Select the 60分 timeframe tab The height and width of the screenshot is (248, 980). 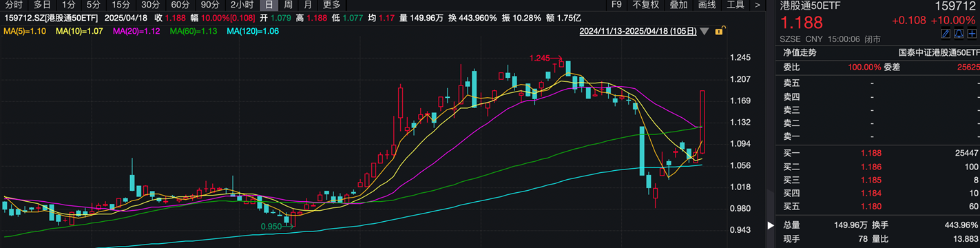(x=180, y=5)
